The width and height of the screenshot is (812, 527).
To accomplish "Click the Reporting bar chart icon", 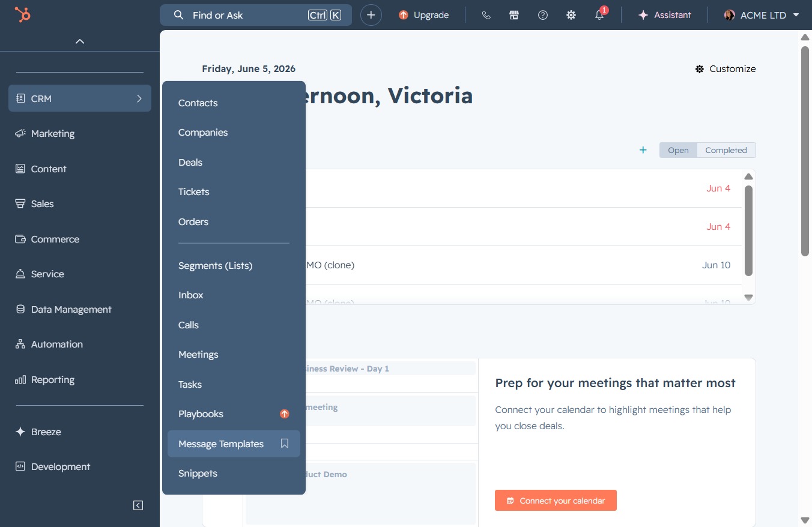I will 20,379.
